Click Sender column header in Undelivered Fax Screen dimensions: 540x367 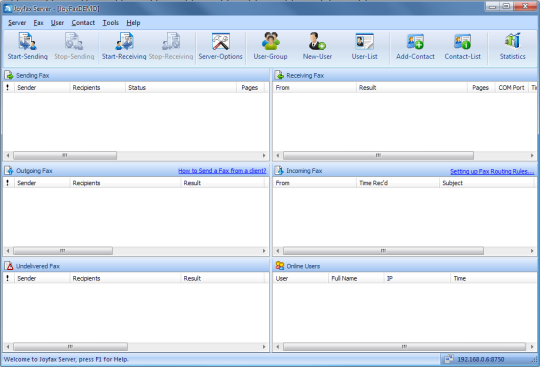point(42,278)
